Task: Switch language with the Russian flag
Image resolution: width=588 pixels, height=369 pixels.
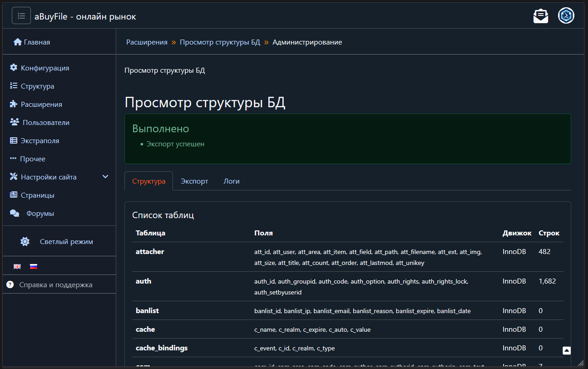Action: tap(34, 266)
